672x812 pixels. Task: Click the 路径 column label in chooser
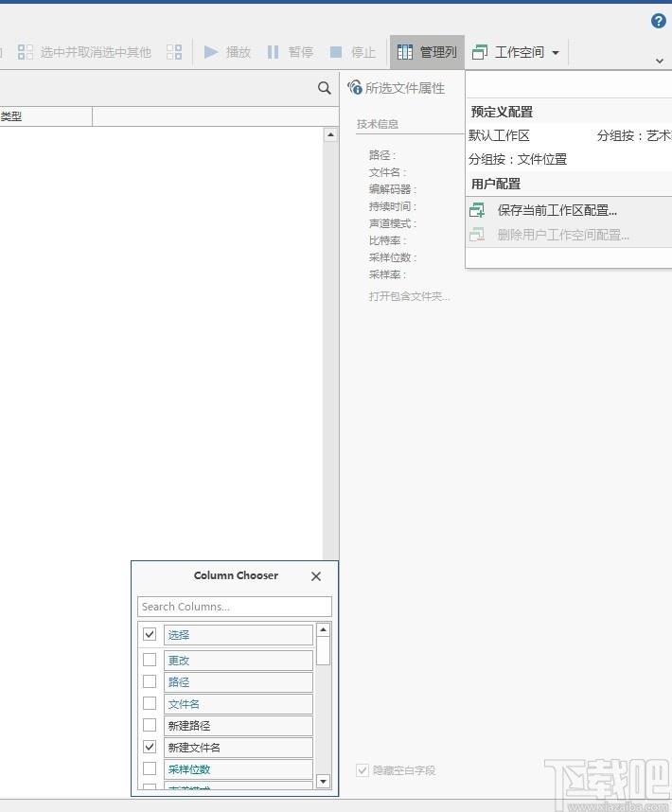(239, 682)
